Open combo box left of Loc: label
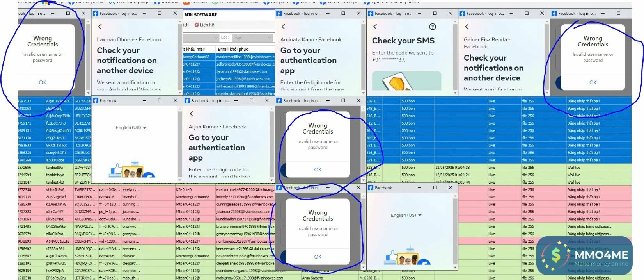 [x=201, y=38]
